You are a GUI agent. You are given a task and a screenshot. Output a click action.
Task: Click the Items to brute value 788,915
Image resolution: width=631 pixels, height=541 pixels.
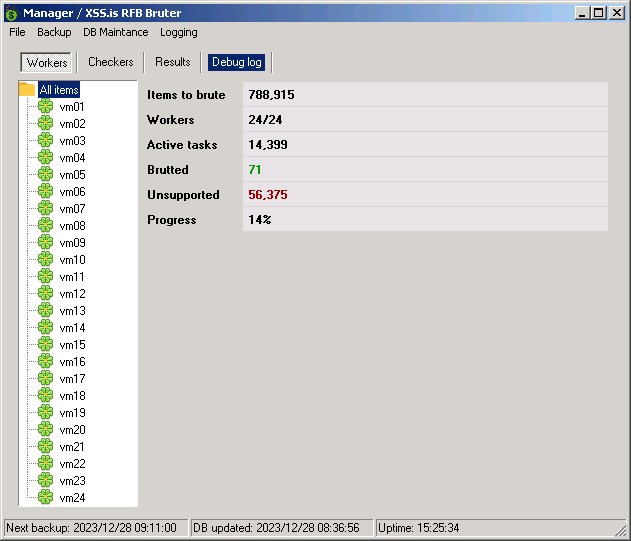(x=271, y=95)
